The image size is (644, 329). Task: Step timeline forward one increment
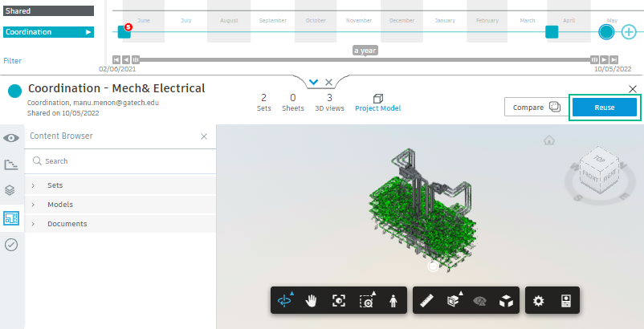coord(605,59)
